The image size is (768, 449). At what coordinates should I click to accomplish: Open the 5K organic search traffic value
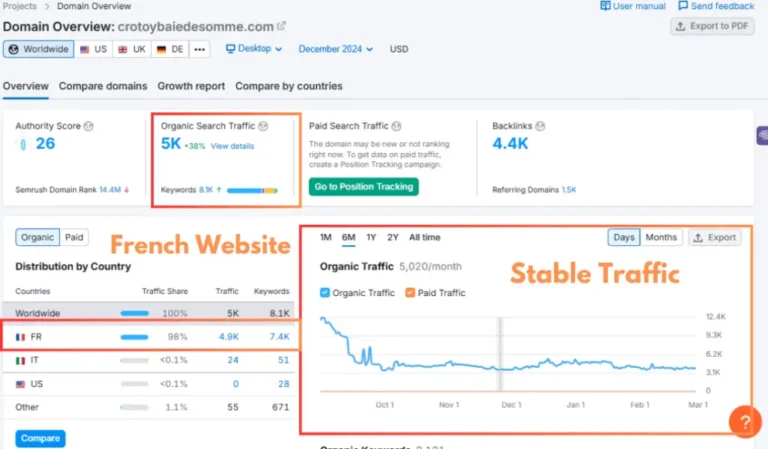coord(171,143)
